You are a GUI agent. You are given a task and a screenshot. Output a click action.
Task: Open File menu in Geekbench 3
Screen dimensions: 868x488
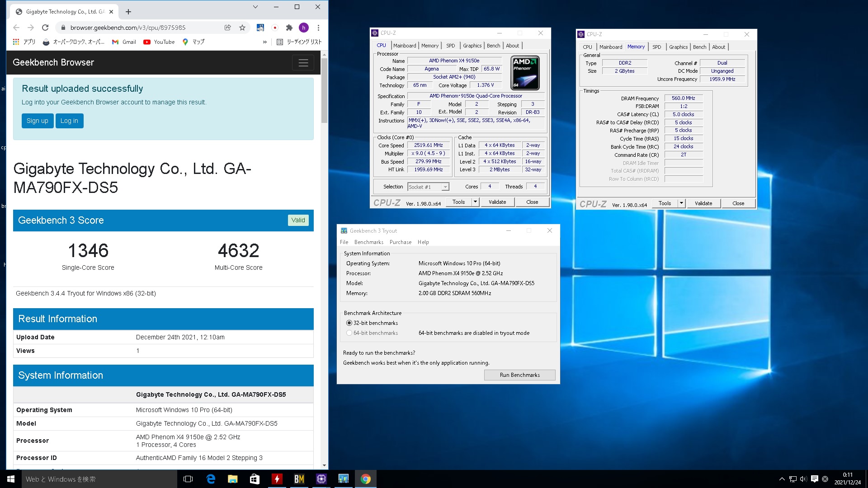344,242
